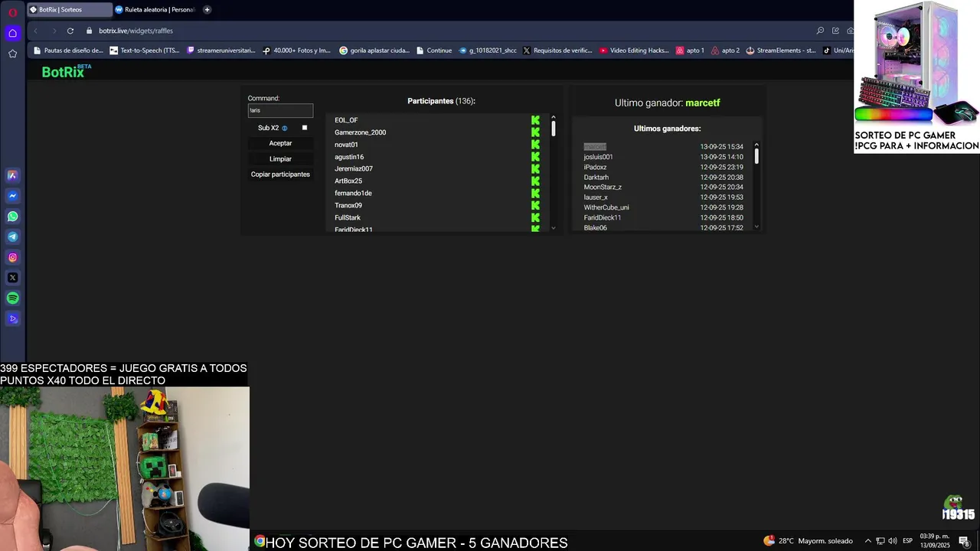The width and height of the screenshot is (980, 551).
Task: Select winner WitherCube_uni in the list
Action: click(606, 207)
